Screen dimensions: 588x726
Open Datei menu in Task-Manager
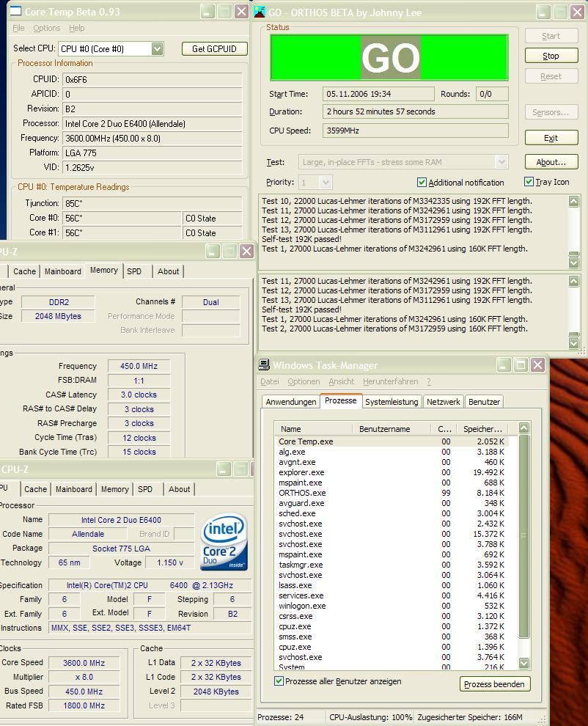tap(270, 381)
